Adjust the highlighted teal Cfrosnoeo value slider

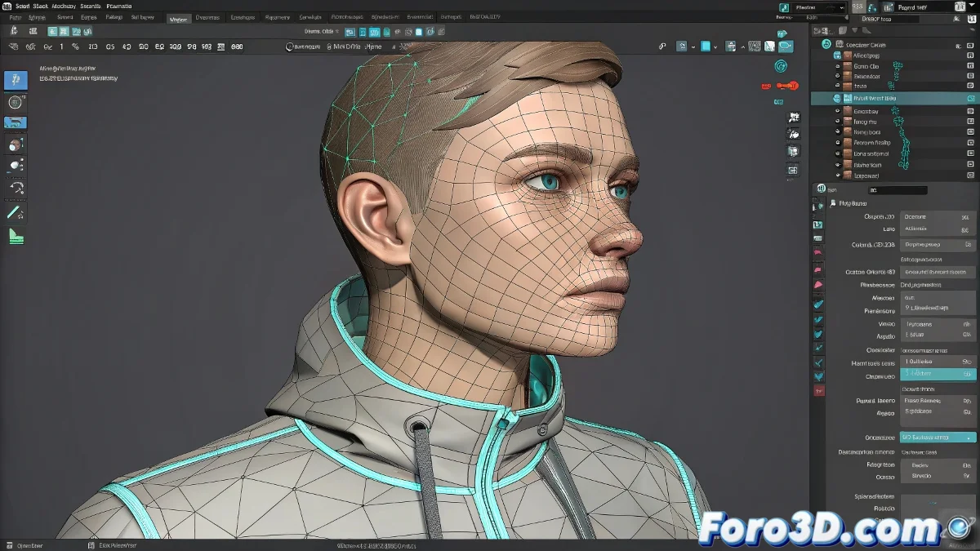tap(938, 374)
